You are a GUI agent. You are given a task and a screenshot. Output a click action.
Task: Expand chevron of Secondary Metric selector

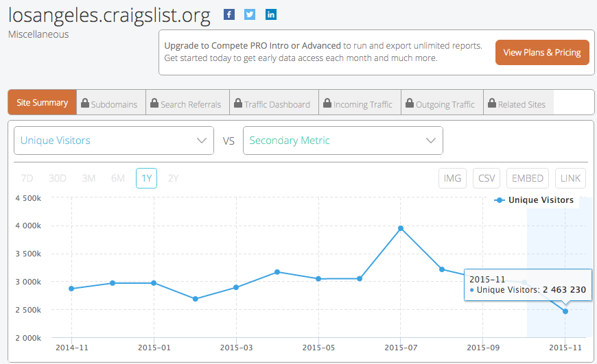[x=431, y=141]
